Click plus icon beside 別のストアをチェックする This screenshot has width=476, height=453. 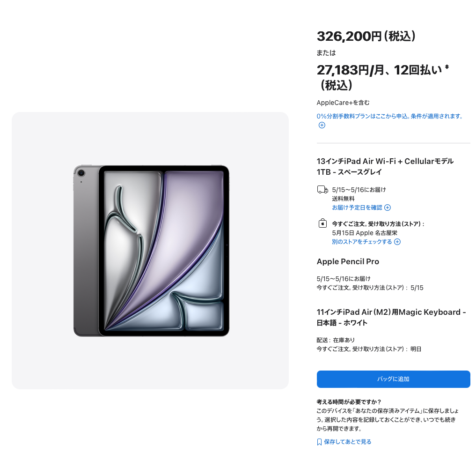coord(397,242)
